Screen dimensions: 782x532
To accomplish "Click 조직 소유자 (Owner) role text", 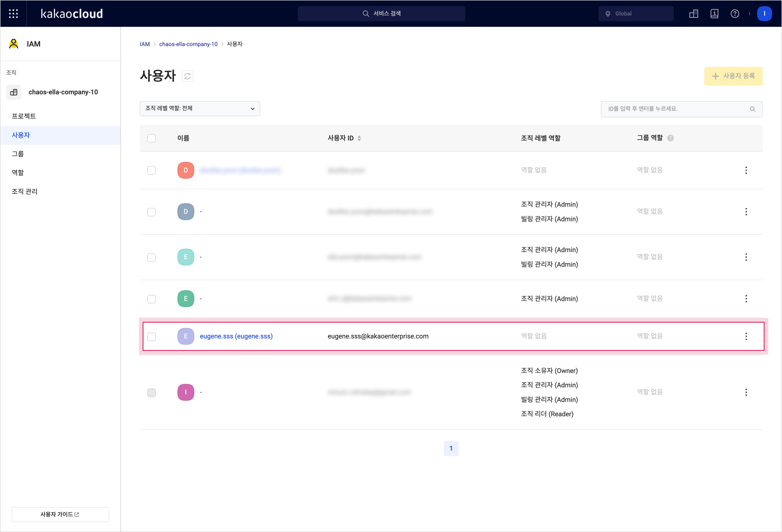I will tap(550, 371).
